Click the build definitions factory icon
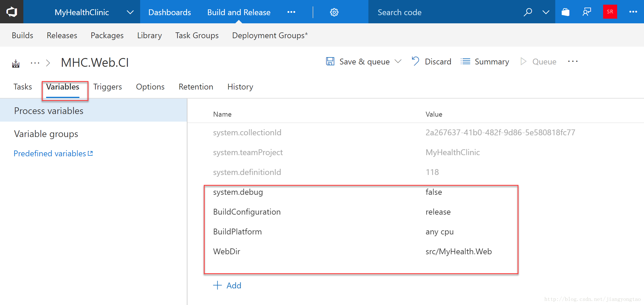Image resolution: width=644 pixels, height=305 pixels. (x=16, y=63)
